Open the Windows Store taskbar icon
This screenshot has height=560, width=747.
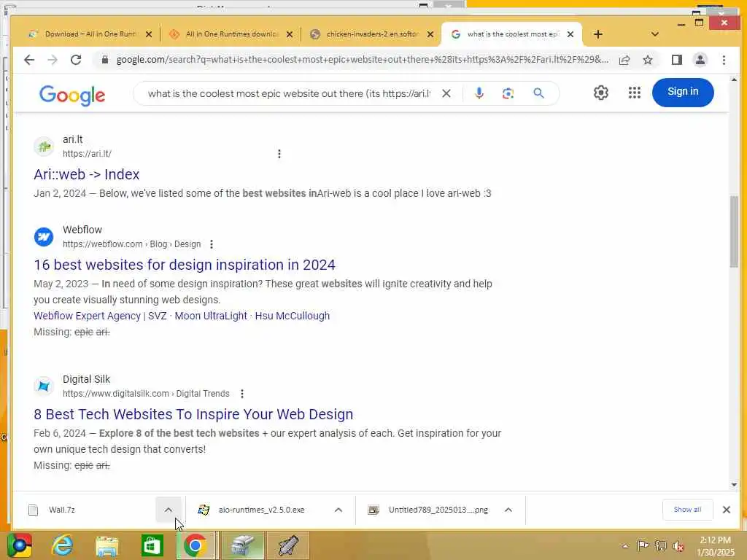coord(152,545)
